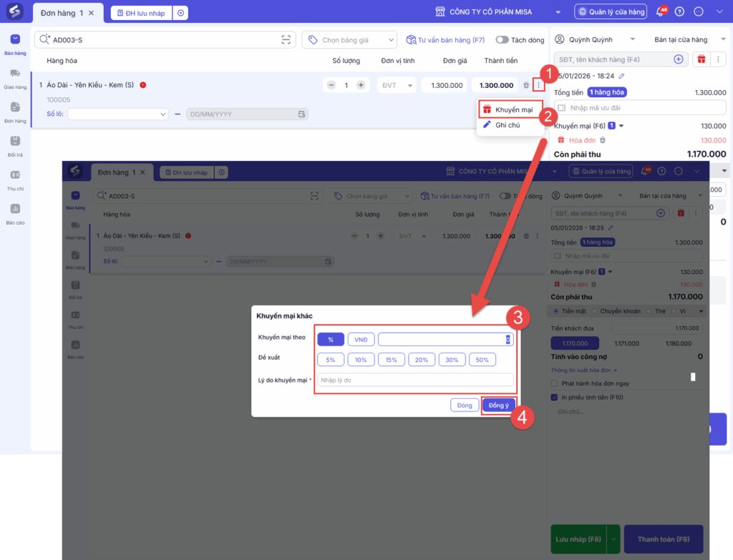Open Bán hàng in top sidebar
The width and height of the screenshot is (733, 560).
15,44
